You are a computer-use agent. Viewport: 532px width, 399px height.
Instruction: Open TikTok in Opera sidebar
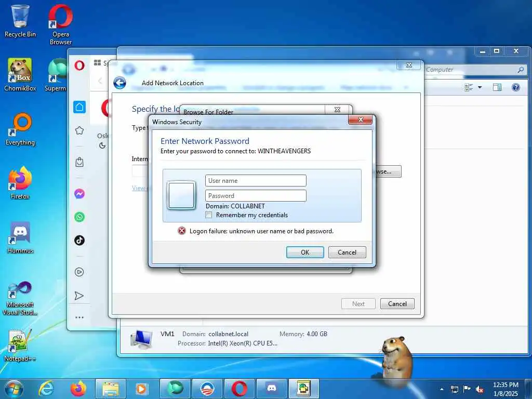point(79,240)
